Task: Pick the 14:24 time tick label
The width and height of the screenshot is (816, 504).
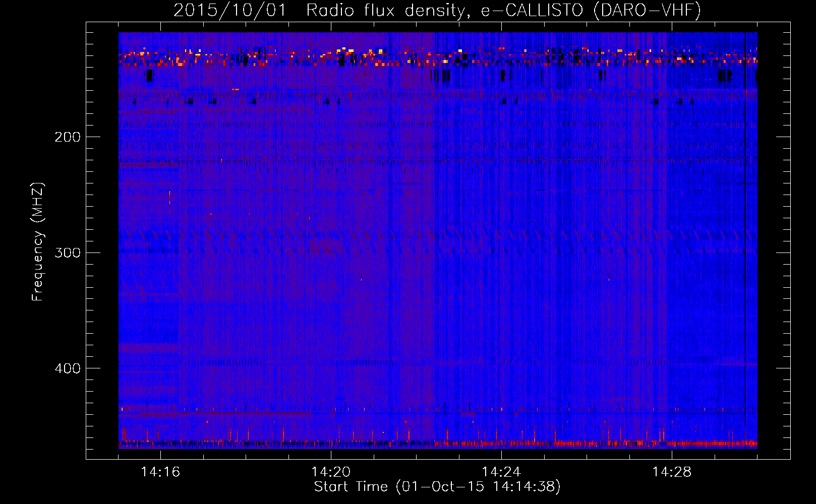Action: click(501, 472)
